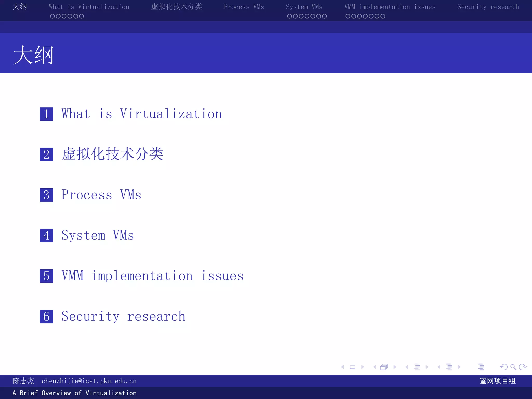Click 蜜网项目组 label in footer
532x399 pixels.
click(498, 381)
